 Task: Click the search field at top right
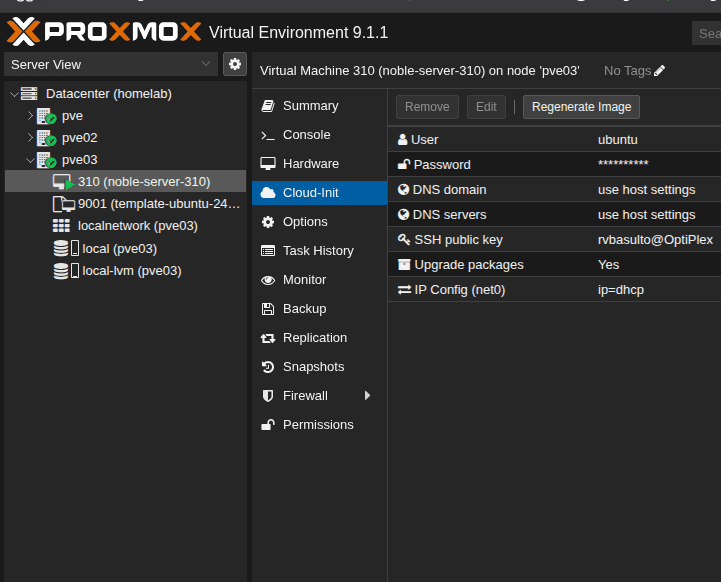click(707, 34)
